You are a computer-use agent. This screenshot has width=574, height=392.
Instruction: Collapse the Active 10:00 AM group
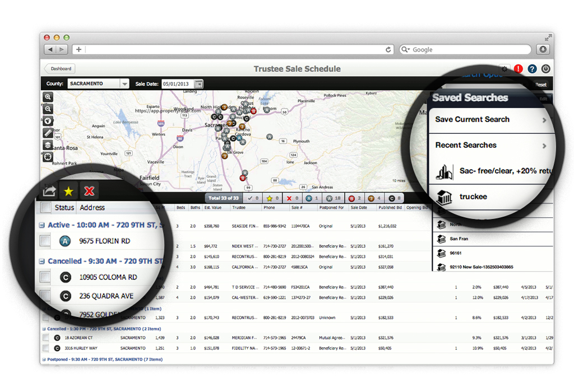tap(42, 225)
